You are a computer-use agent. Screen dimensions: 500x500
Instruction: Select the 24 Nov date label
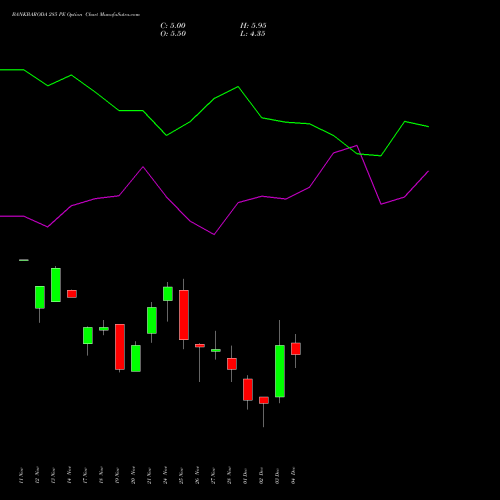click(166, 475)
